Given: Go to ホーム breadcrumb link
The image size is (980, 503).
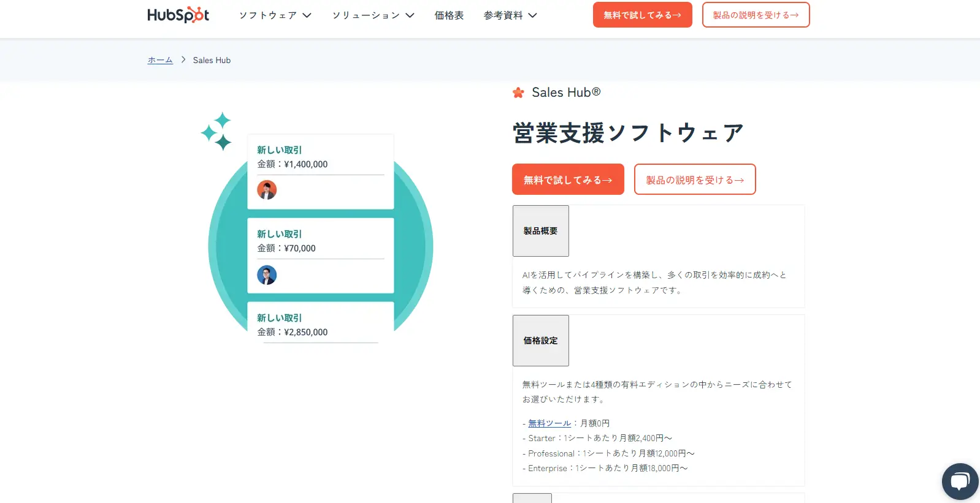Looking at the screenshot, I should (x=160, y=60).
